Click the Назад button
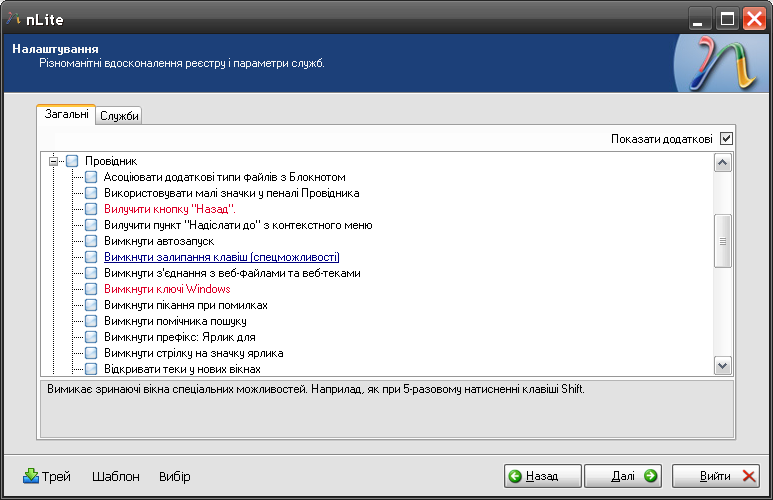773x500 pixels. click(542, 476)
